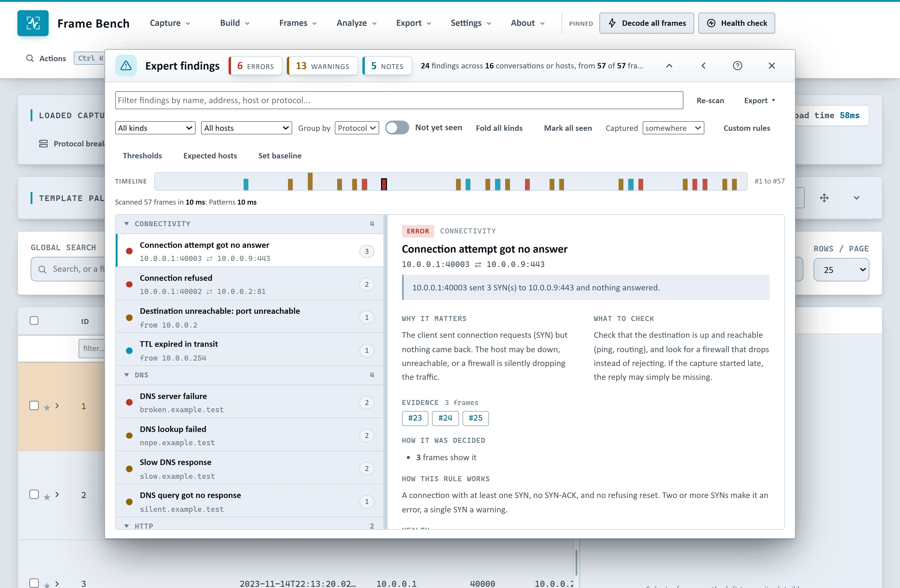The height and width of the screenshot is (588, 900).
Task: Open evidence frame #24
Action: click(x=445, y=418)
